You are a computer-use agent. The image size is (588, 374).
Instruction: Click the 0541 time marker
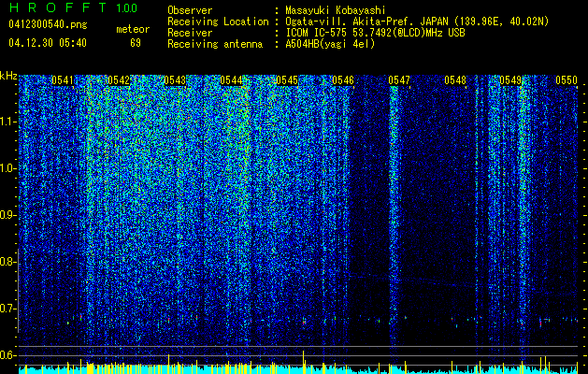pyautogui.click(x=63, y=80)
